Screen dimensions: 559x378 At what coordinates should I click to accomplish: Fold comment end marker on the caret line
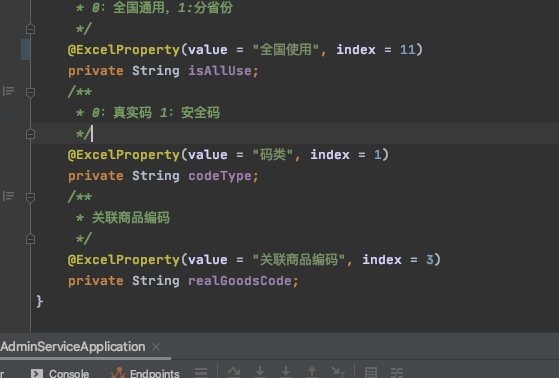coord(30,134)
